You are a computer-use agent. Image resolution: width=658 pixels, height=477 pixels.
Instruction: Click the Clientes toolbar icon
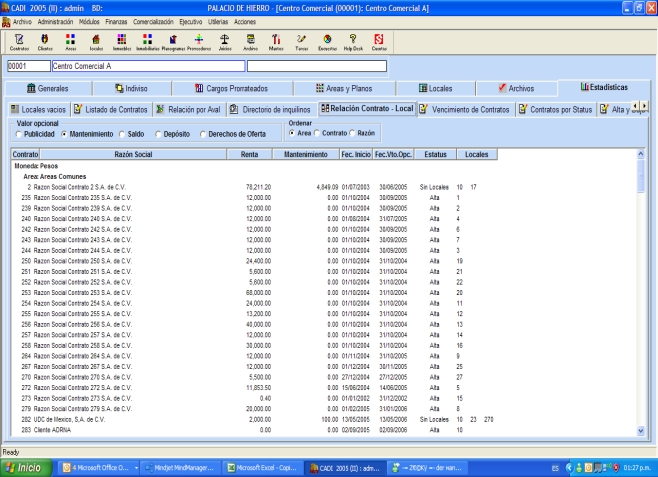point(45,40)
